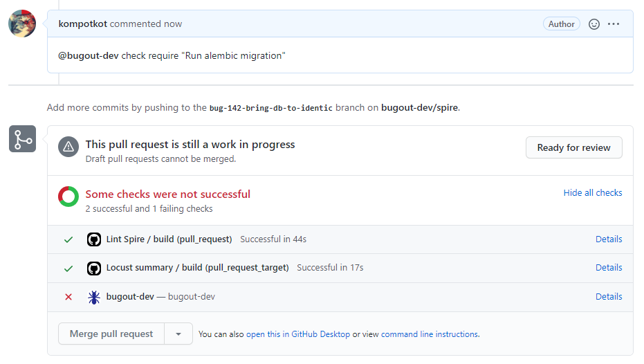Hide all checks
The height and width of the screenshot is (364, 644).
point(593,192)
